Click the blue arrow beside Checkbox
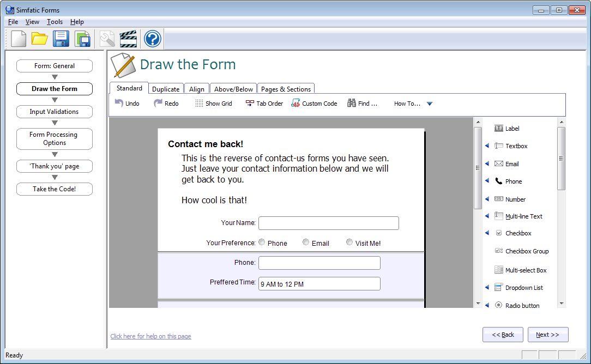This screenshot has width=591, height=364. 487,233
